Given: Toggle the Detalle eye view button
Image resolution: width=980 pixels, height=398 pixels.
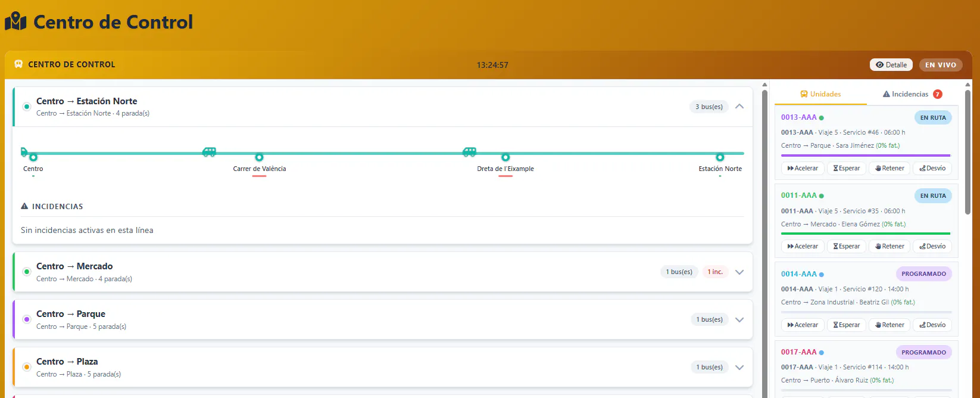Looking at the screenshot, I should [x=891, y=65].
